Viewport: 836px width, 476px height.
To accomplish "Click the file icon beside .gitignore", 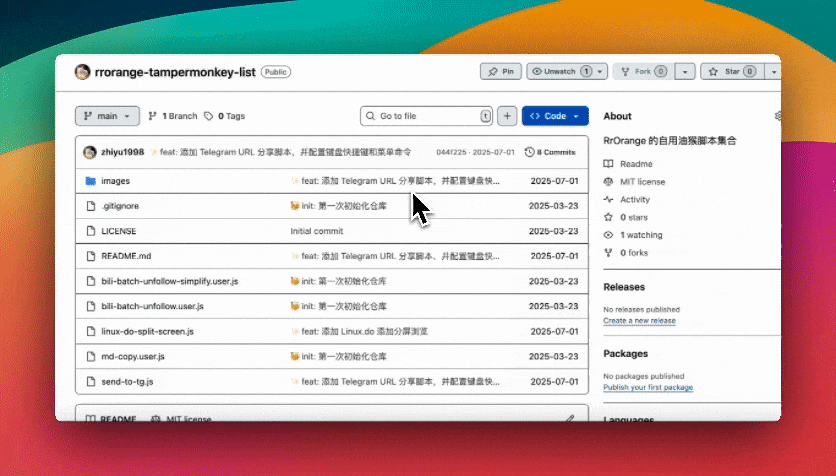I will (x=91, y=206).
